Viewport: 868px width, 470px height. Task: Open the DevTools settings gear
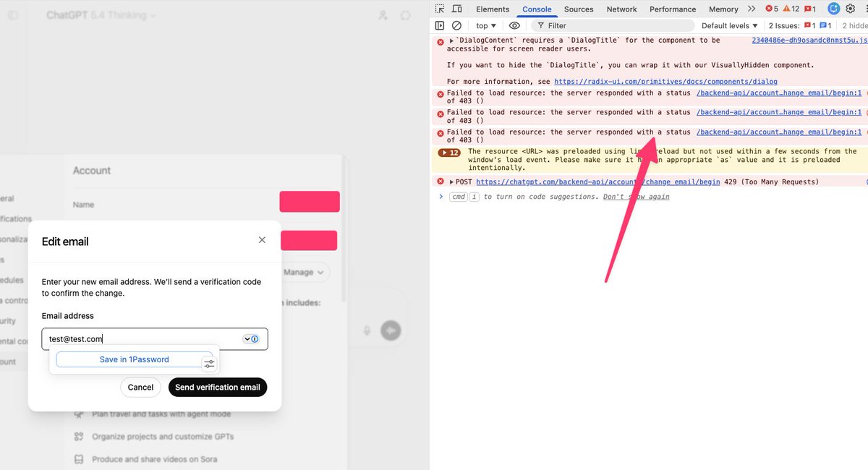(x=850, y=9)
